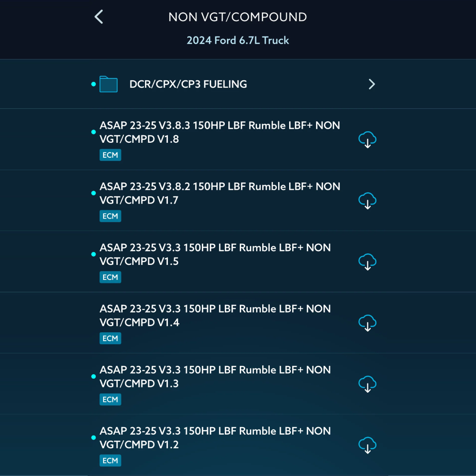Select the ASAP V3.3 VGT/CMPD V1.5 title
The image size is (476, 476).
tap(215, 254)
